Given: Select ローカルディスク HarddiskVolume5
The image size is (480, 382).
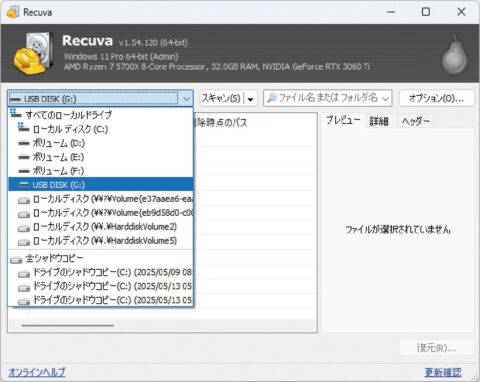Looking at the screenshot, I should pyautogui.click(x=100, y=241).
